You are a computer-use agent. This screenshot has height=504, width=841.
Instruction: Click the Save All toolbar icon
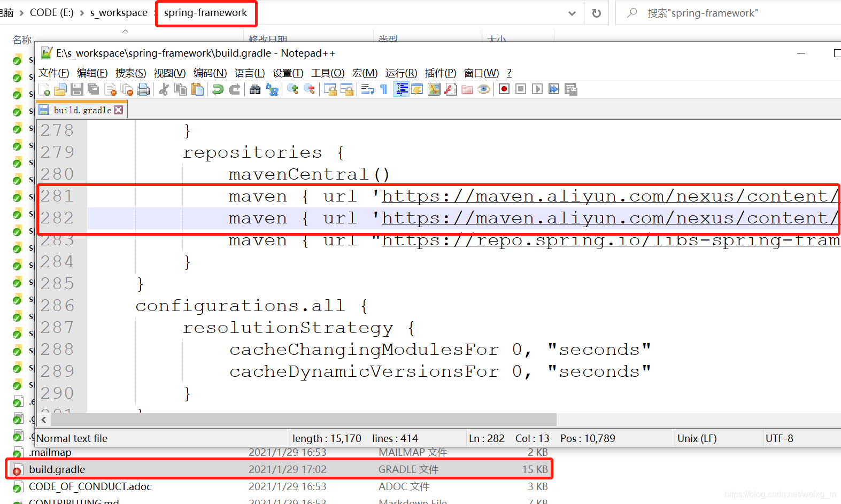94,89
